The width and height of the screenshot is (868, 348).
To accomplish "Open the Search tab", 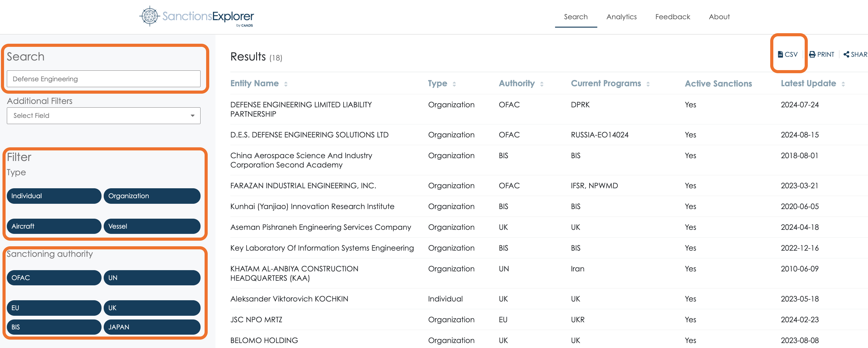I will point(576,17).
